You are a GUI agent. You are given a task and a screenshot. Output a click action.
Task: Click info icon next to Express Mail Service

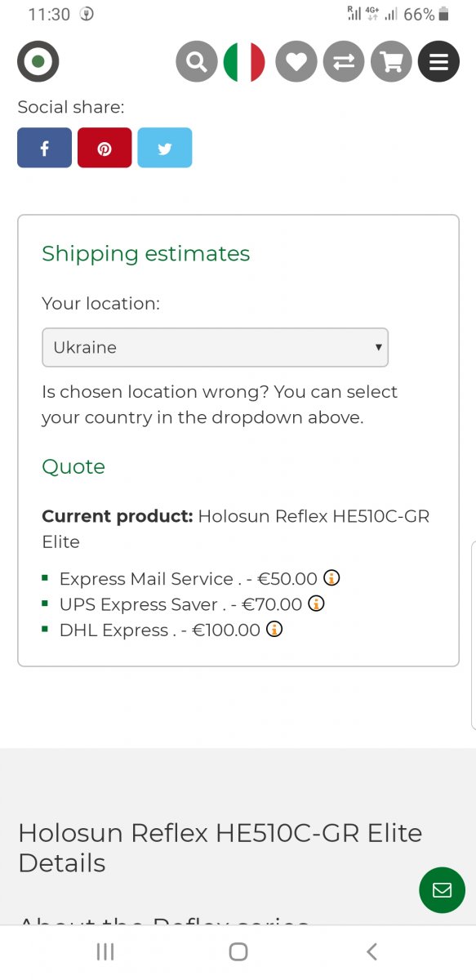tap(331, 577)
